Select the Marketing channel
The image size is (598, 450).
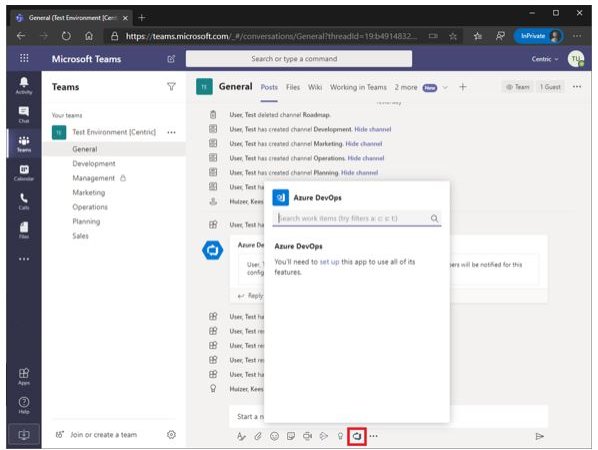pos(88,193)
